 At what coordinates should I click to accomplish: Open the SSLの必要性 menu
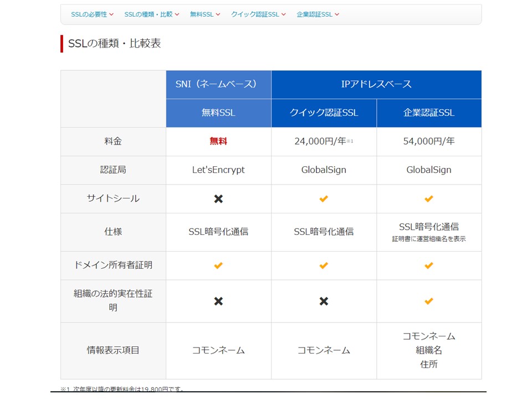pyautogui.click(x=93, y=14)
